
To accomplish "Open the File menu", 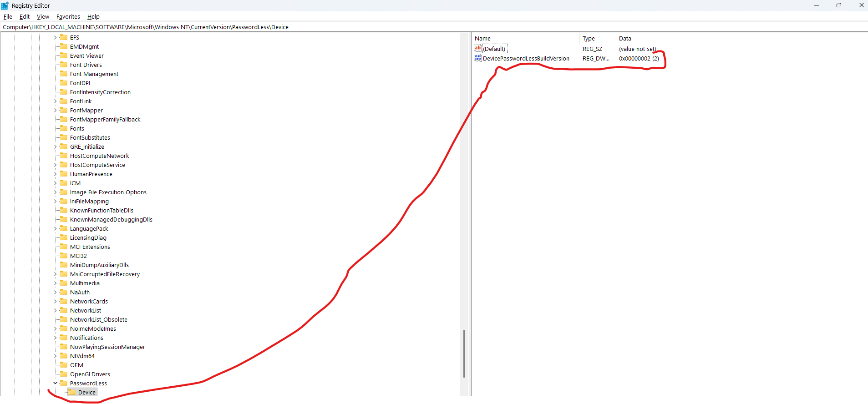I will coord(8,17).
